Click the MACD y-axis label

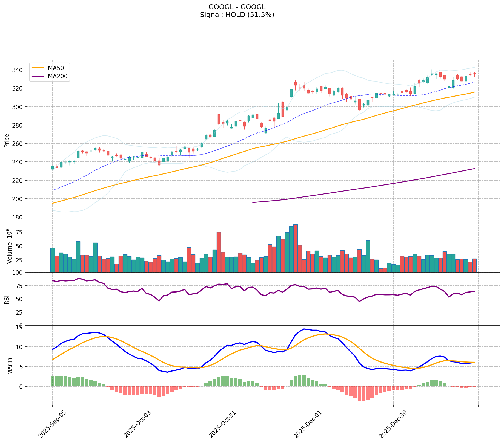coord(10,366)
